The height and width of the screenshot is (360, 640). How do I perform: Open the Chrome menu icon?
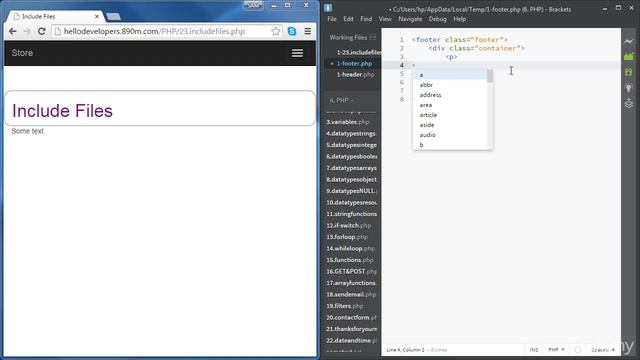coord(307,31)
